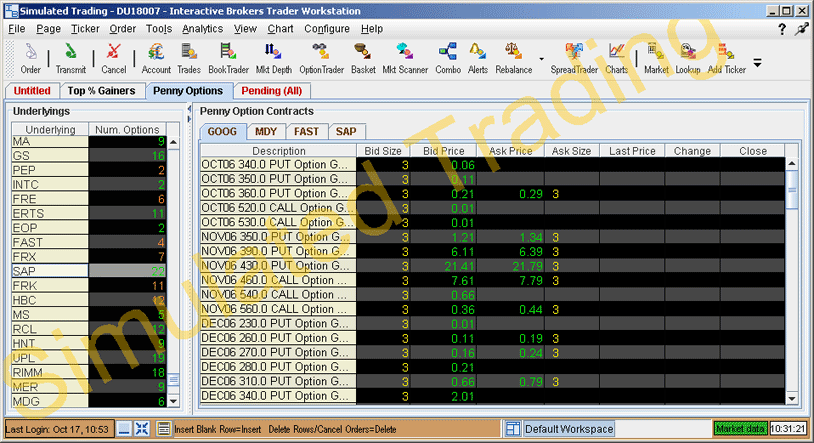The width and height of the screenshot is (814, 443).
Task: Click the Ask Price column header
Action: pos(510,151)
